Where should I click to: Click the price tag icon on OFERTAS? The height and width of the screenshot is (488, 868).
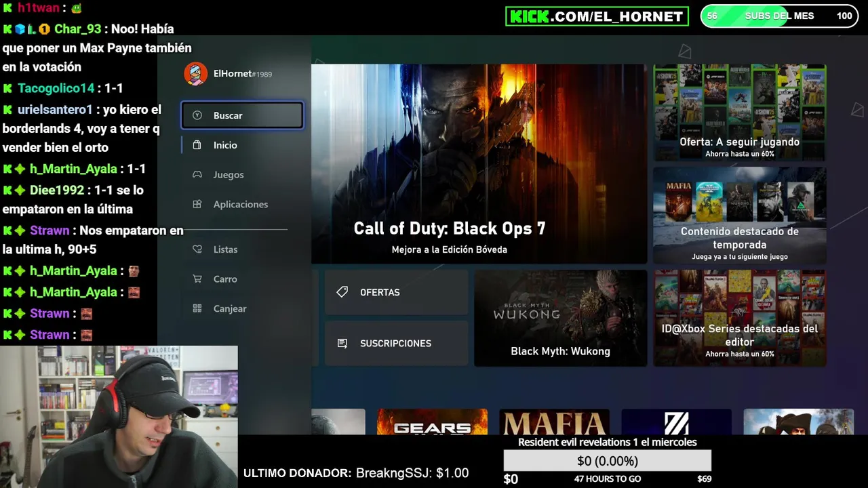342,292
